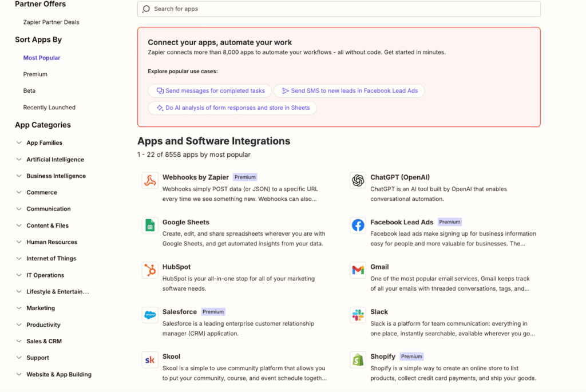
Task: Select the Google Sheets app icon
Action: (150, 225)
